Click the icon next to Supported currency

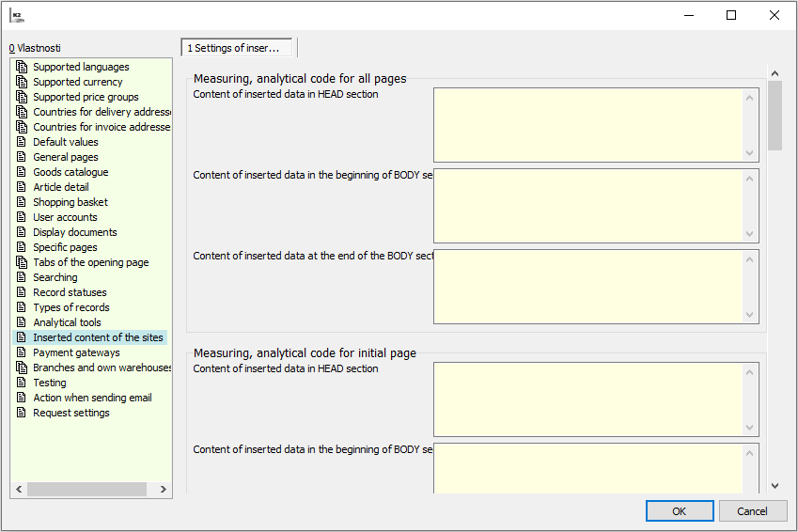(x=22, y=82)
